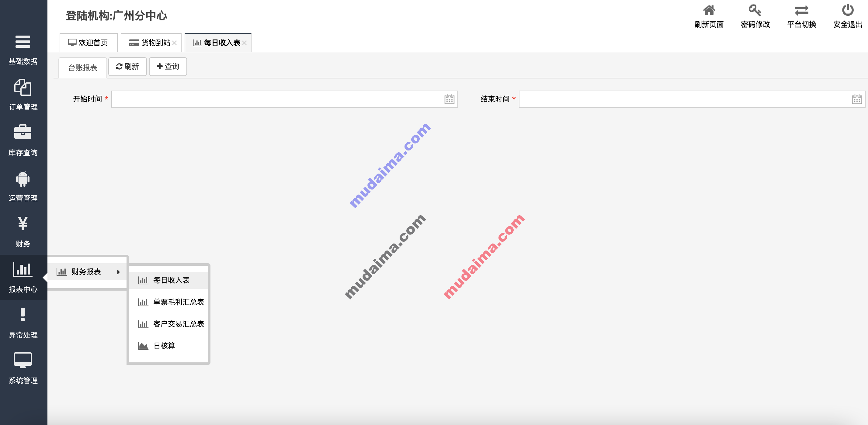Switch to the 欢迎首页 tab
Screen dimensions: 868x425
[x=88, y=43]
